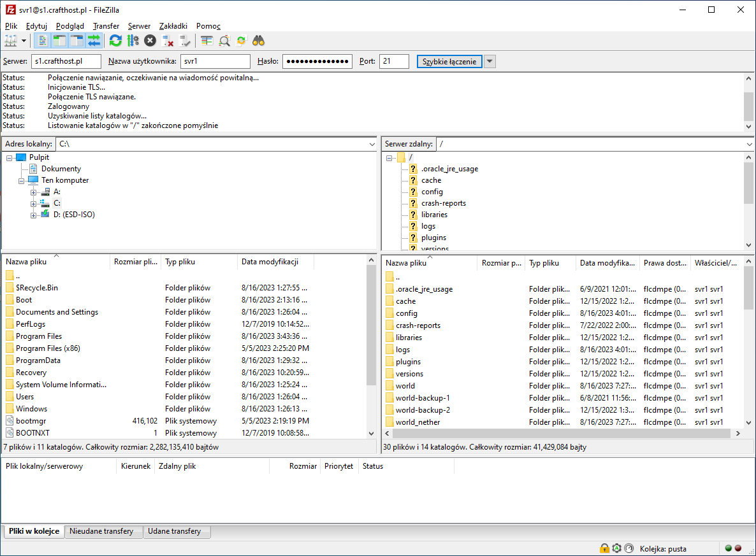Open the Edytuj menu
This screenshot has height=556, width=756.
tap(36, 26)
